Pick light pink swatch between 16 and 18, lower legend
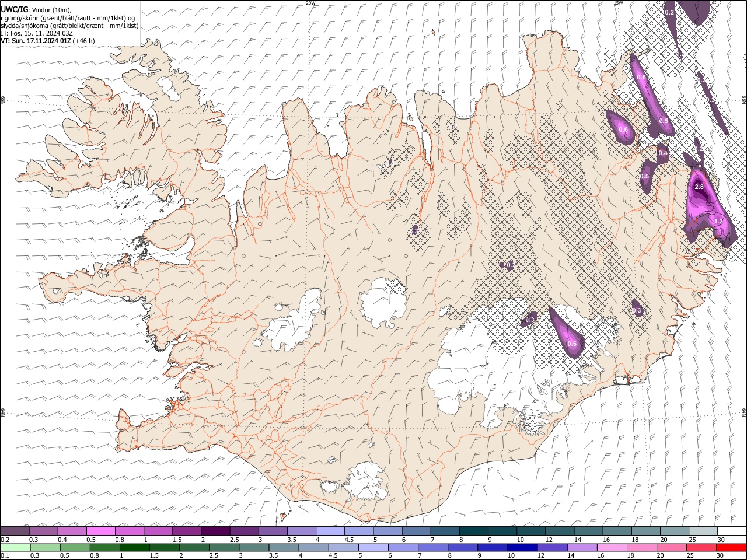The width and height of the screenshot is (747, 560). [x=611, y=547]
